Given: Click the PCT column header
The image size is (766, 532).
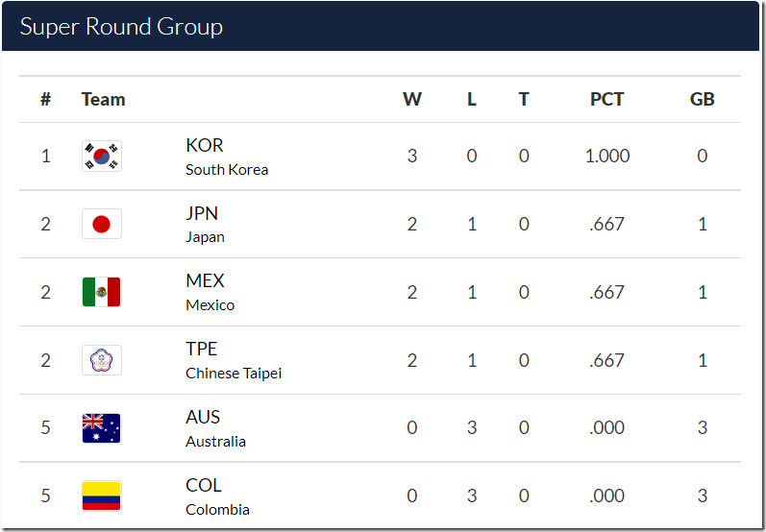Looking at the screenshot, I should point(606,99).
